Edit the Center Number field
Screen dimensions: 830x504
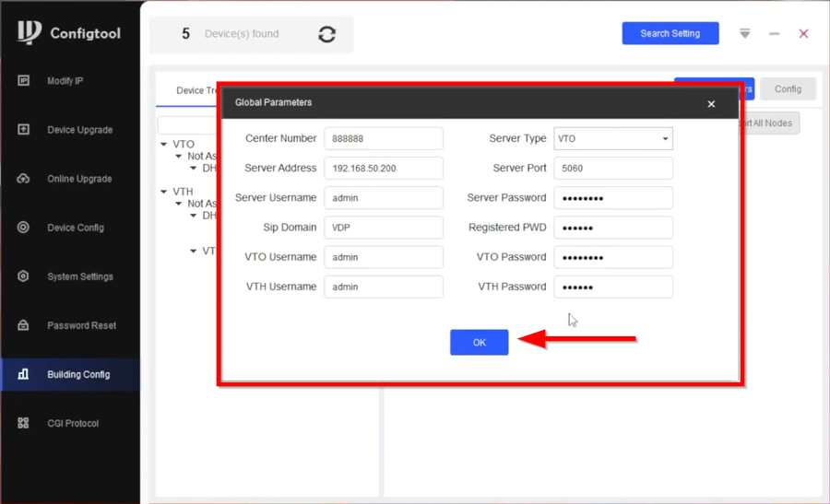click(x=384, y=138)
